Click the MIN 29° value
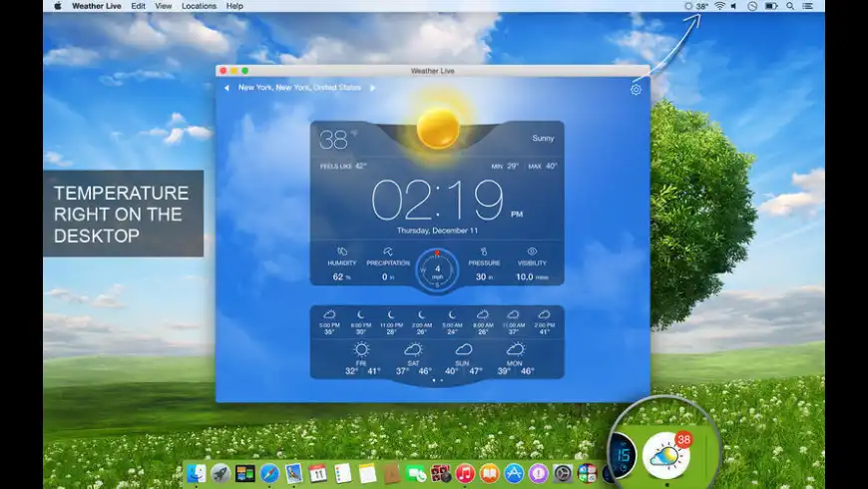 click(x=505, y=166)
